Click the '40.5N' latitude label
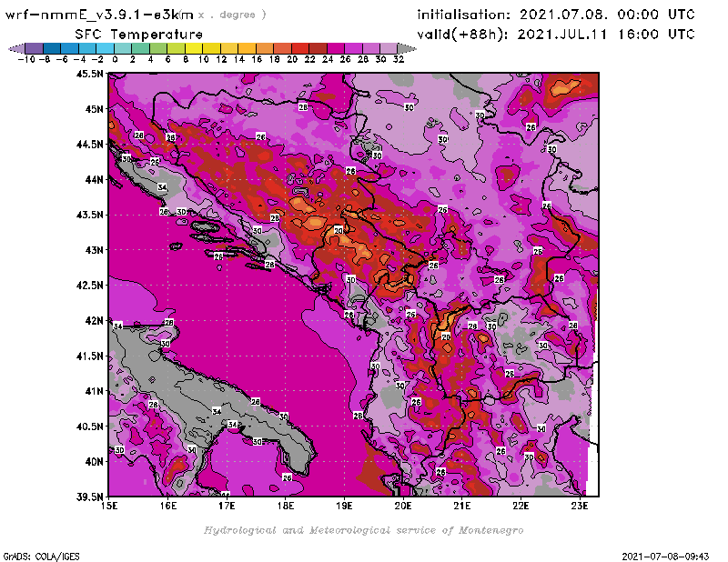 [90, 427]
